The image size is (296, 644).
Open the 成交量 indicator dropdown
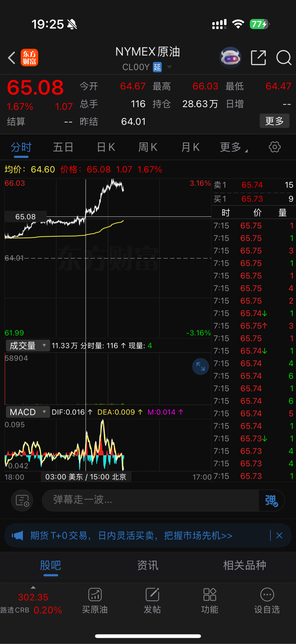coord(27,346)
